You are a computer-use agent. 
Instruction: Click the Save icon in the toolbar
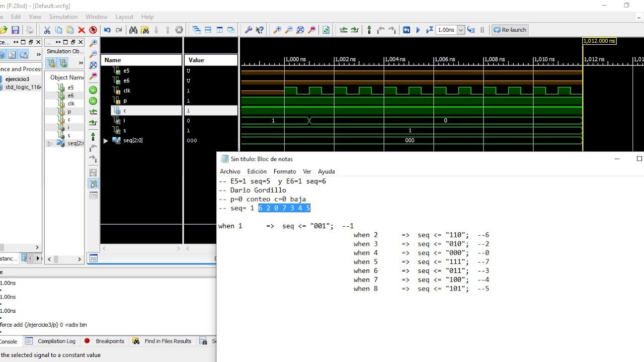(x=15, y=30)
